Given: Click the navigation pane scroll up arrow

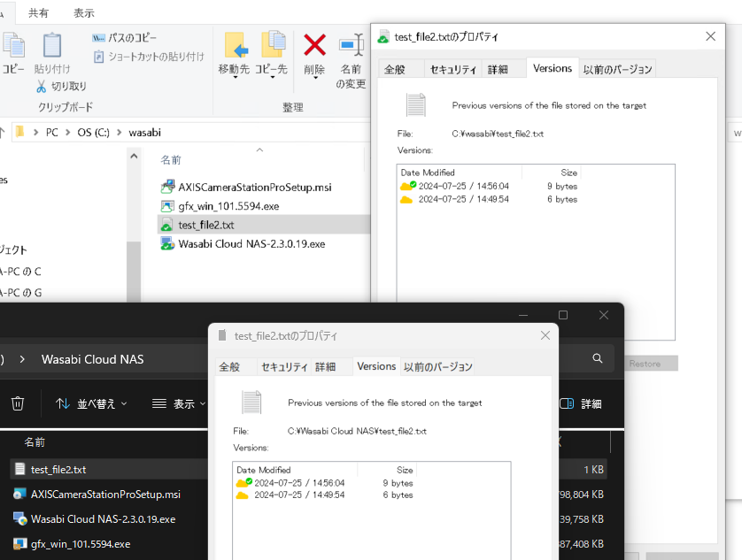Looking at the screenshot, I should (x=134, y=156).
